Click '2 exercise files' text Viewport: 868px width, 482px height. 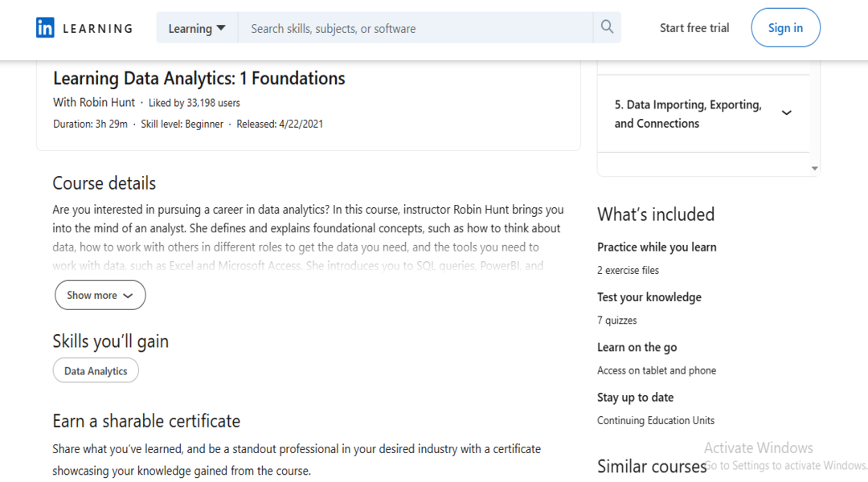point(628,270)
